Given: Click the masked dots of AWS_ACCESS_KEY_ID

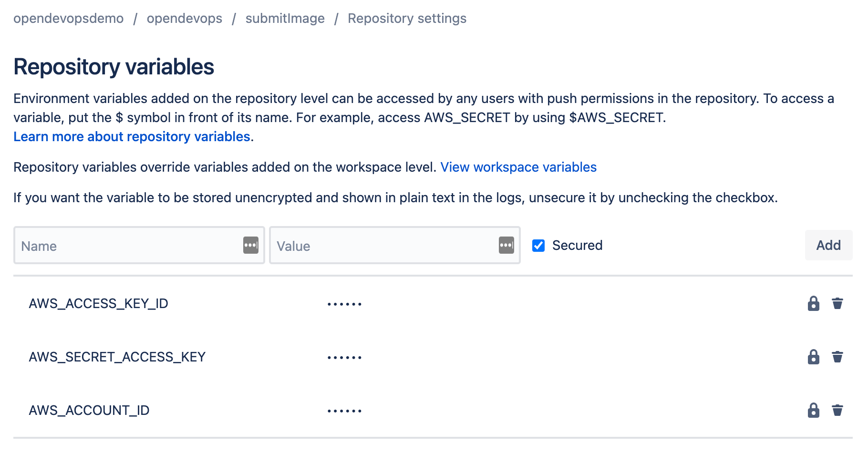Looking at the screenshot, I should pos(344,303).
